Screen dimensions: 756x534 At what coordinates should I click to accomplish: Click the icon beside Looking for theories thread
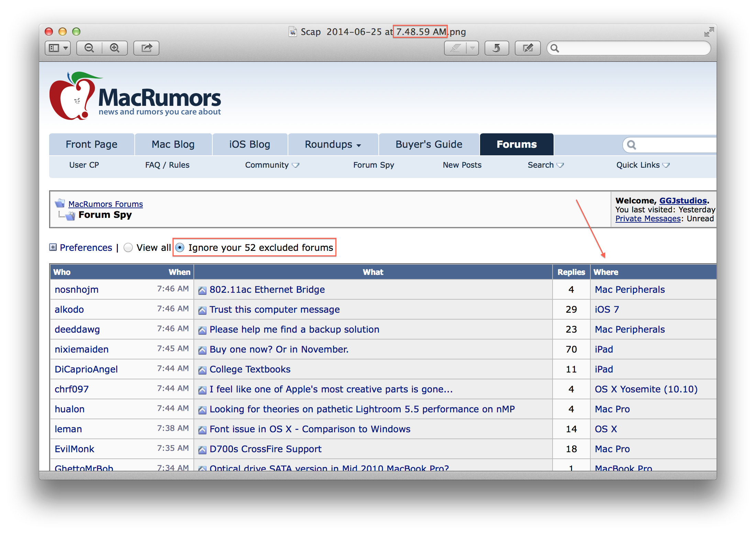(202, 410)
